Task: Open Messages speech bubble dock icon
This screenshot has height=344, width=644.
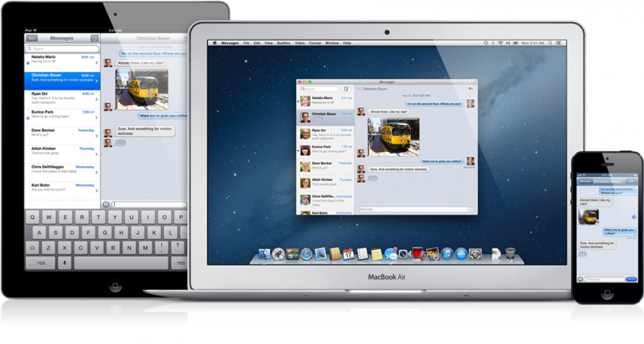Action: click(x=391, y=254)
